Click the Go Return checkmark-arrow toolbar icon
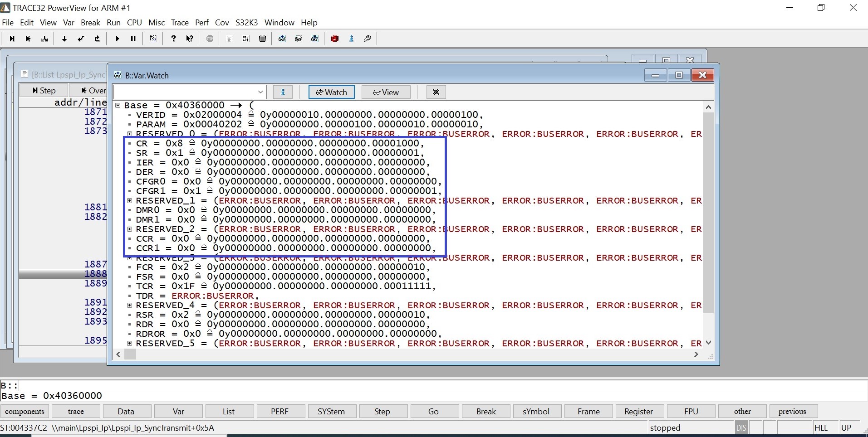This screenshot has height=437, width=868. [81, 39]
